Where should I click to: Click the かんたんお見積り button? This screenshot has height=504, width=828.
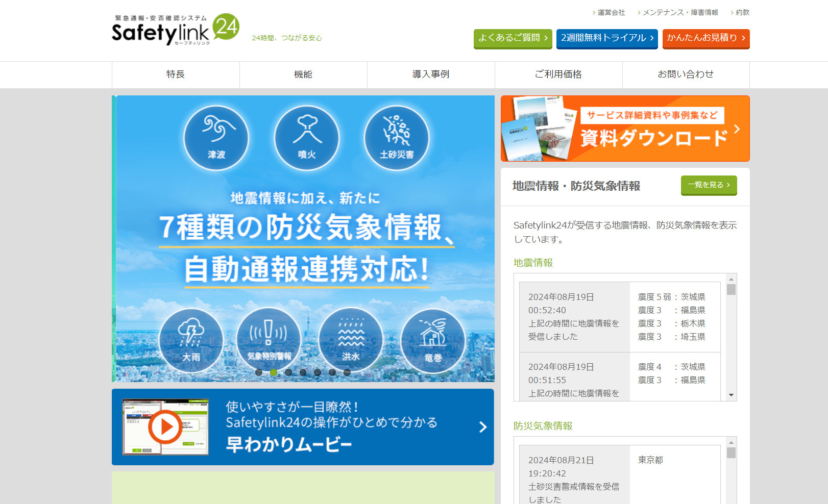tap(706, 38)
